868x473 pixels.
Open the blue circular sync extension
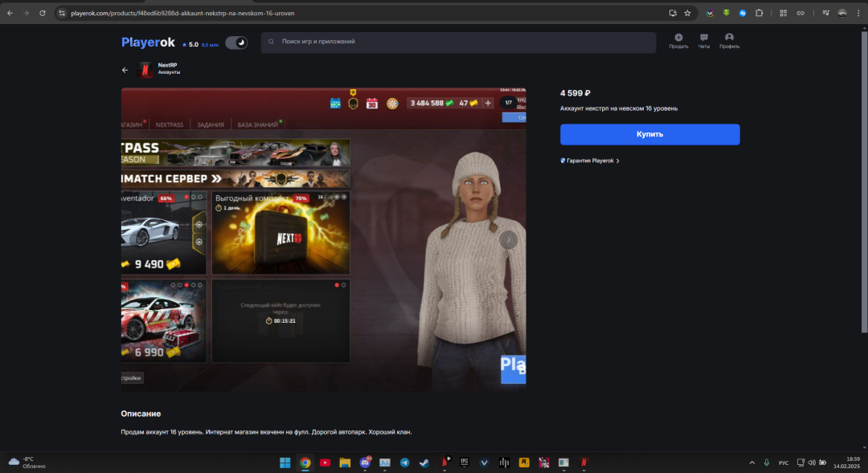pyautogui.click(x=743, y=14)
